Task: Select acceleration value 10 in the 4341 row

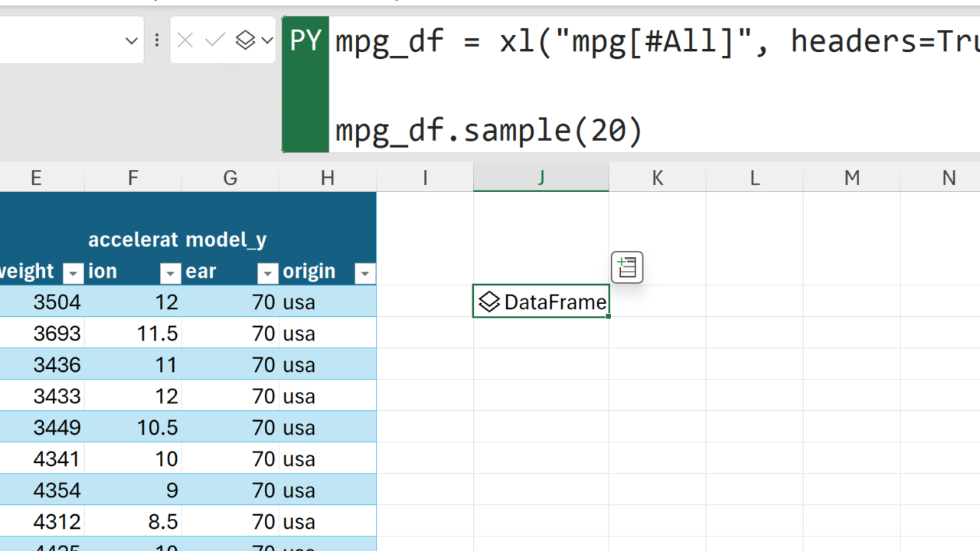Action: (x=133, y=458)
